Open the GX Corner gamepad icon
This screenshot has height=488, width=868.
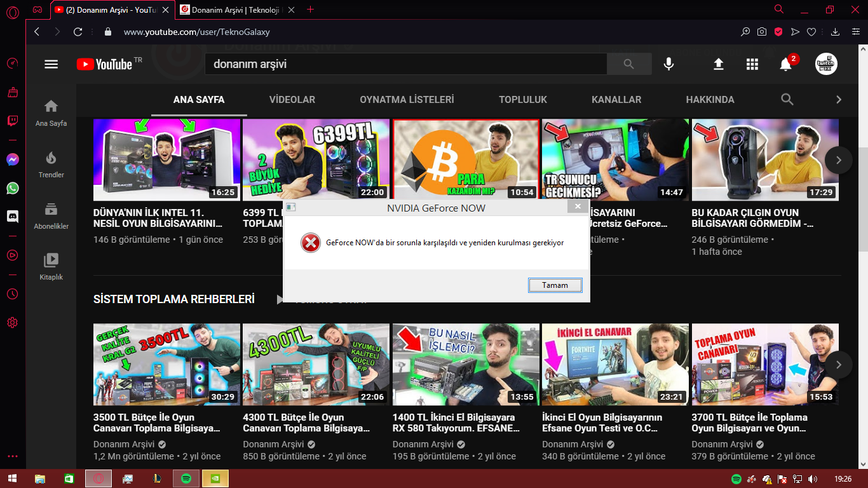(x=38, y=10)
